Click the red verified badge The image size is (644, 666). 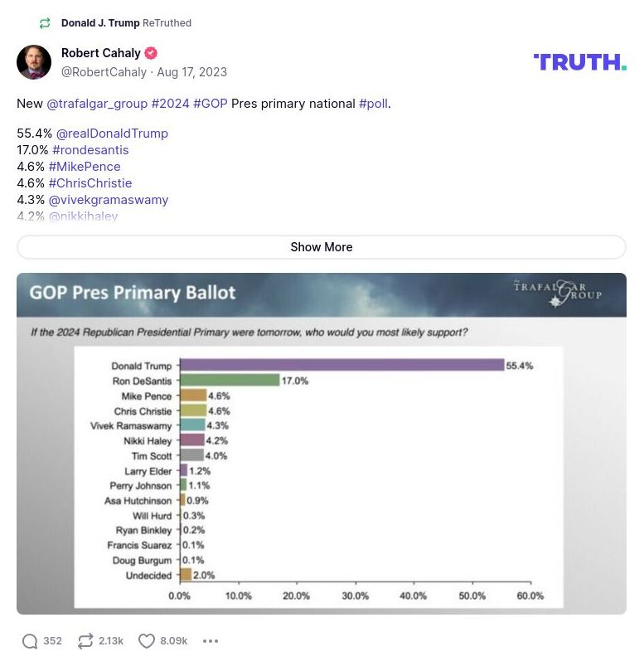click(151, 54)
